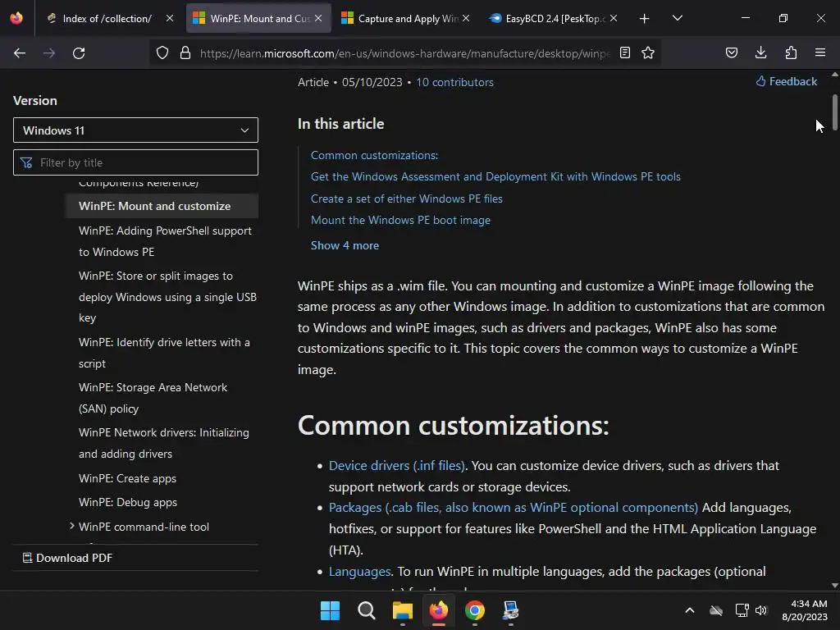Open the volume speaker tray icon
The height and width of the screenshot is (630, 840).
761,610
